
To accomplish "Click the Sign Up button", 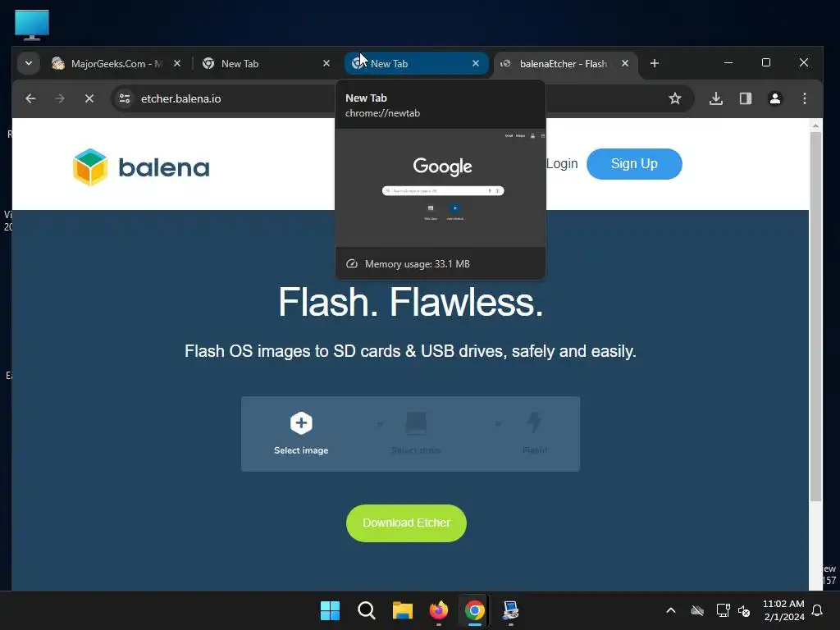I will (x=634, y=164).
